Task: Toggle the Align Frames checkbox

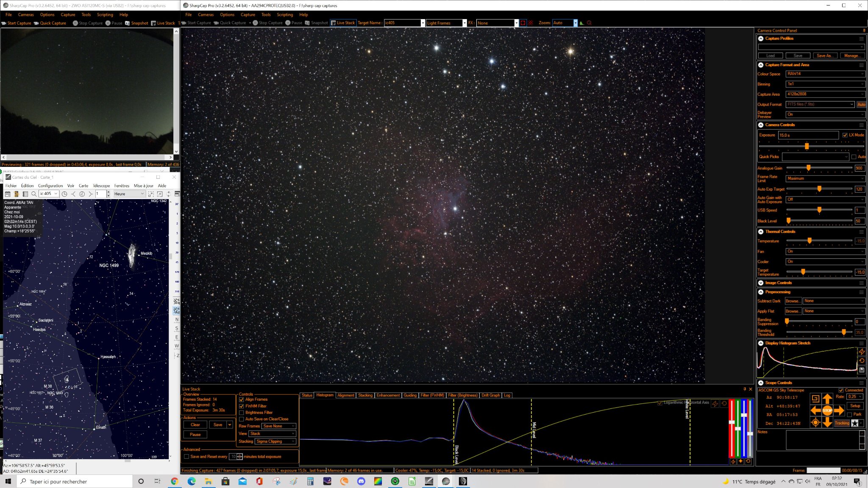Action: (x=242, y=399)
